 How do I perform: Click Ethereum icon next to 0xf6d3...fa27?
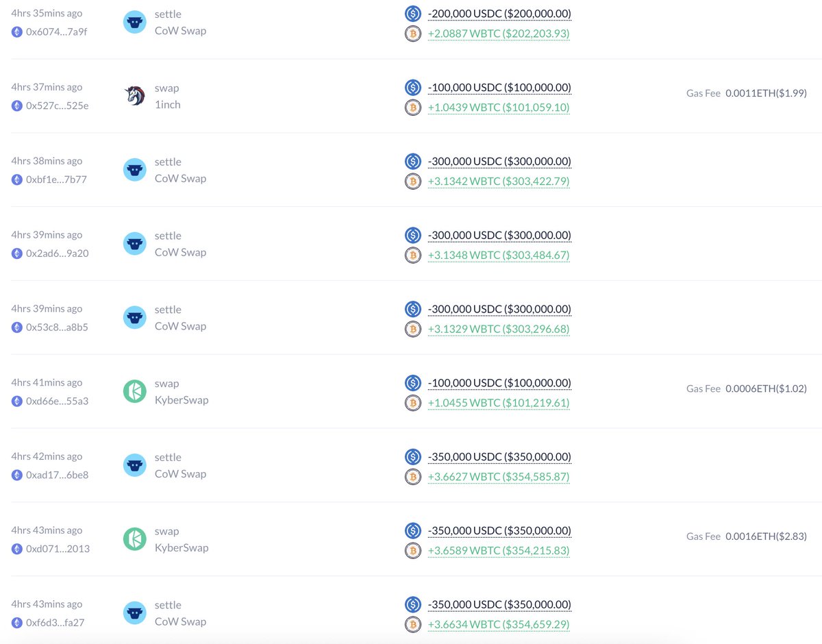point(17,623)
